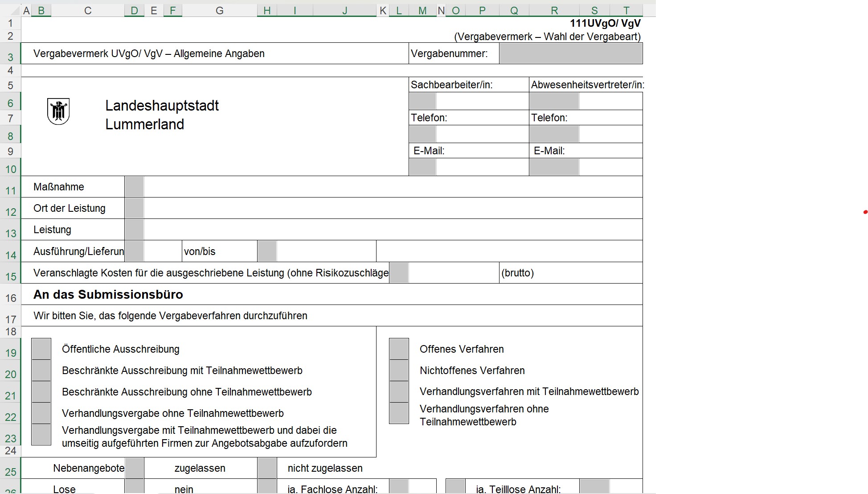Tick the Offenes Verfahren checkbox cell
This screenshot has height=494, width=868.
tap(399, 349)
